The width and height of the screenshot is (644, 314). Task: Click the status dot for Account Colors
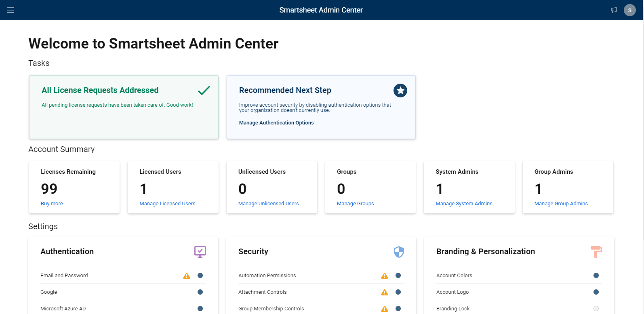[x=596, y=276]
